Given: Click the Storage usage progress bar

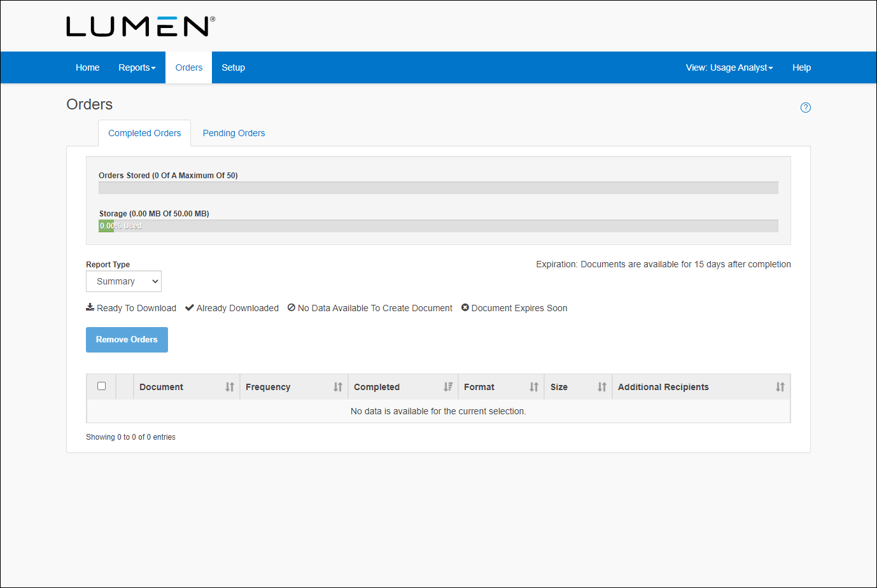Looking at the screenshot, I should [x=438, y=226].
